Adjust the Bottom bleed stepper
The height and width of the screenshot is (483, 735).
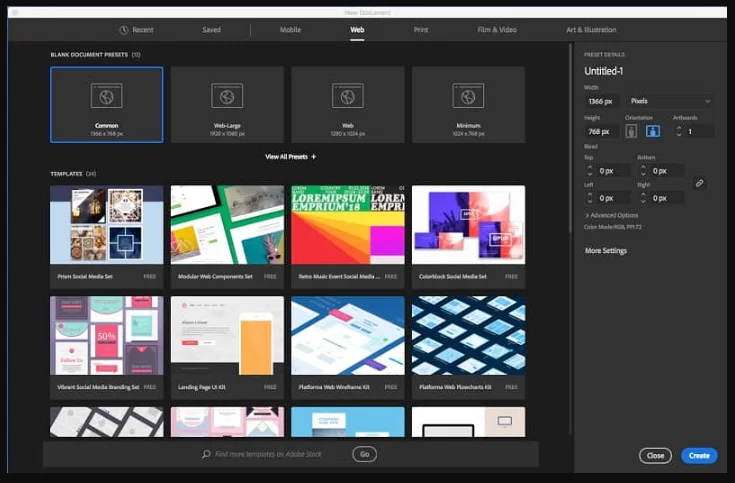click(643, 171)
